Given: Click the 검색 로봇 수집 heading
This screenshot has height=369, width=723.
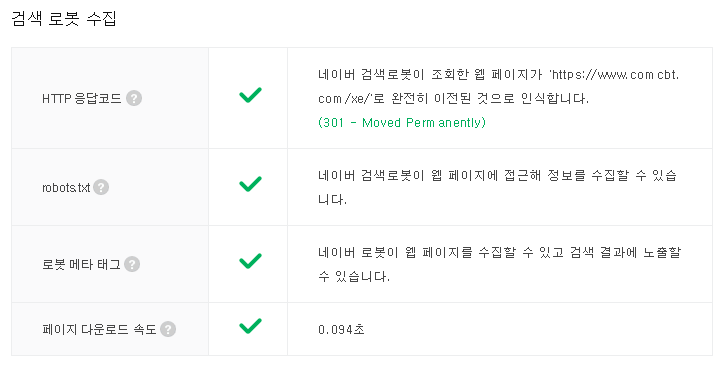Looking at the screenshot, I should [x=64, y=19].
